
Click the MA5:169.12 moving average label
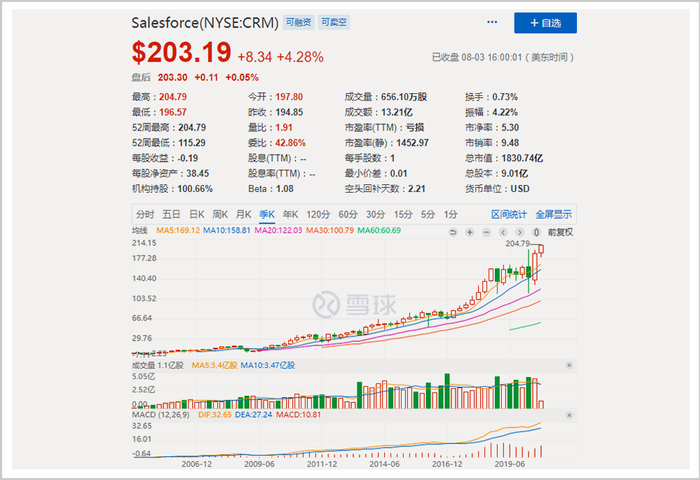coord(178,230)
